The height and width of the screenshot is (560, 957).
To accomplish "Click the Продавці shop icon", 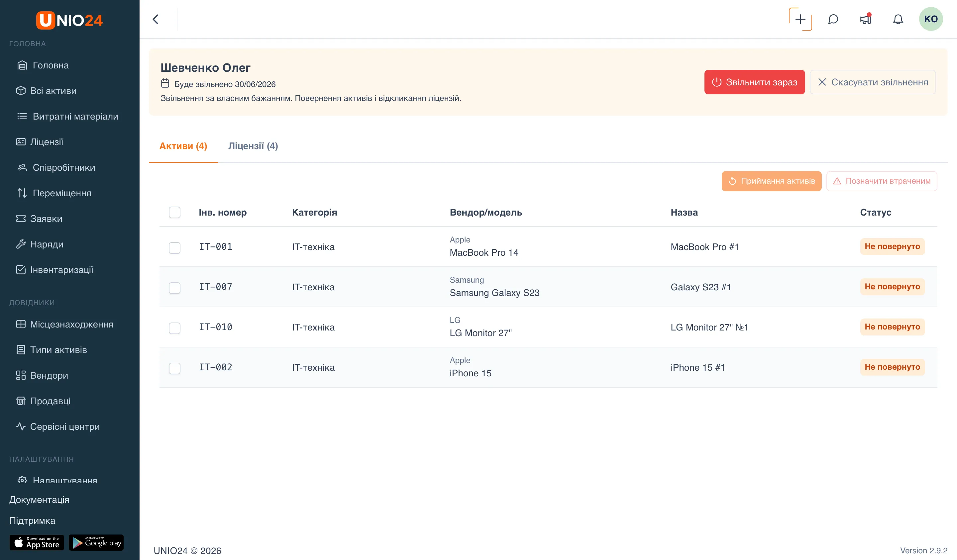I will tap(21, 401).
